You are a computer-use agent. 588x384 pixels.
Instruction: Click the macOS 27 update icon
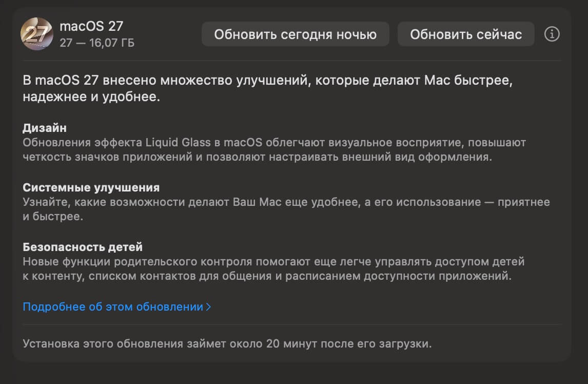37,34
